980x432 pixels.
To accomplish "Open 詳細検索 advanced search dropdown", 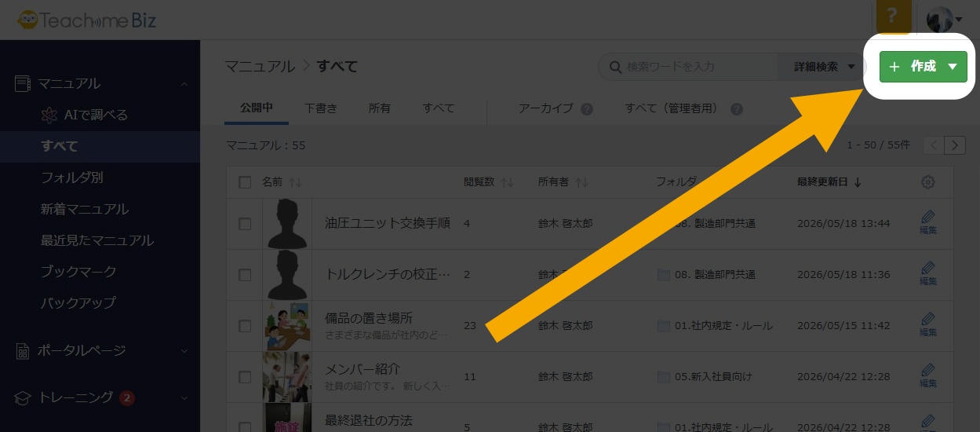I will (x=824, y=67).
